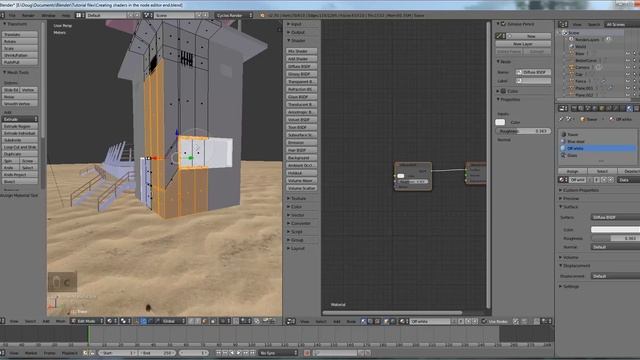Open the Displacement dropdown

pyautogui.click(x=616, y=276)
